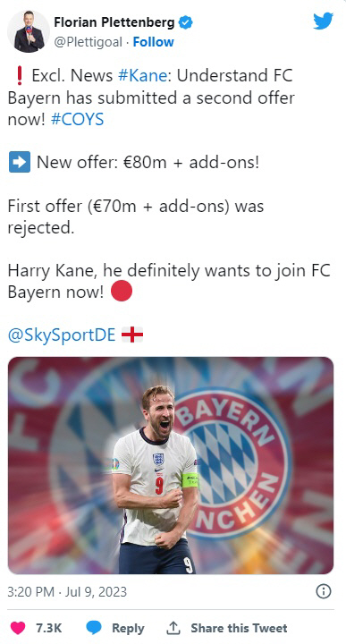Open the Harry Kane Bayern image
346x644 pixels.
click(x=171, y=465)
